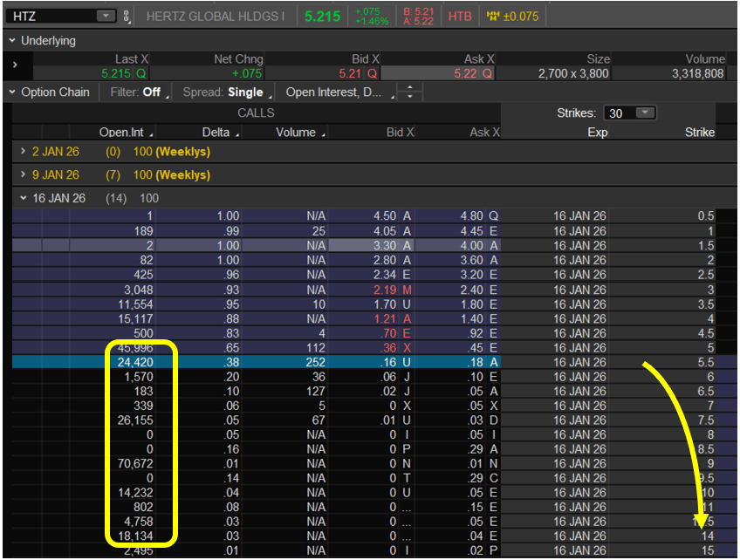740x560 pixels.
Task: Click the 1.80 ask for strike 3.5
Action: (472, 304)
